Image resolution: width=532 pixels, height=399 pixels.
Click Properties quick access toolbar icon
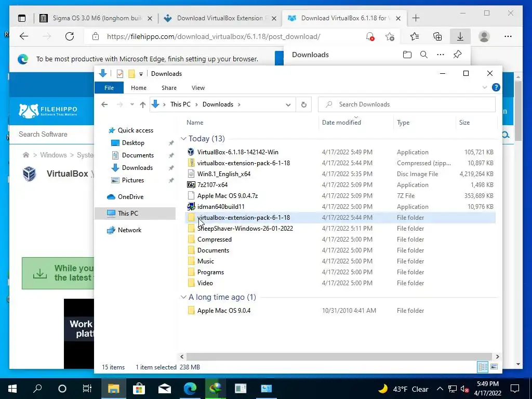120,74
